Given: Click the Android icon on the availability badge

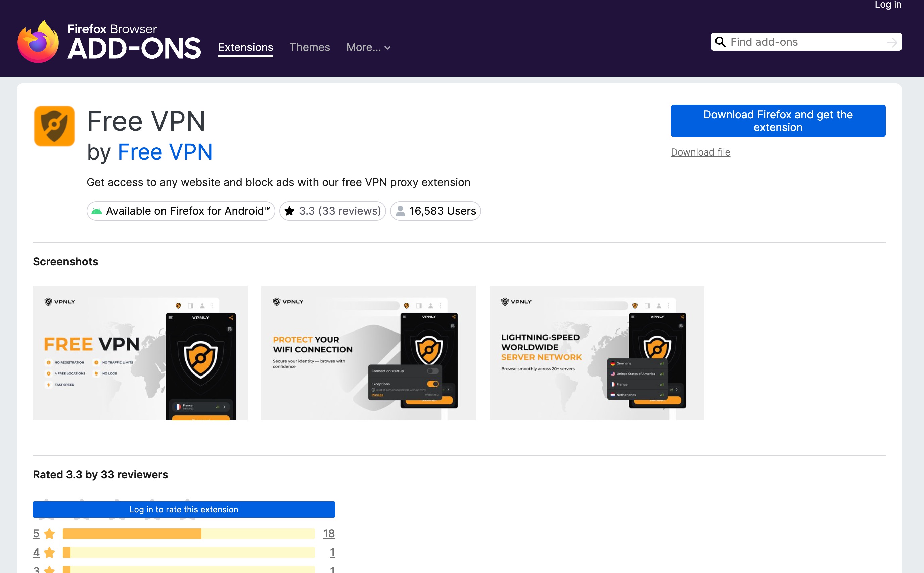Looking at the screenshot, I should pos(98,211).
